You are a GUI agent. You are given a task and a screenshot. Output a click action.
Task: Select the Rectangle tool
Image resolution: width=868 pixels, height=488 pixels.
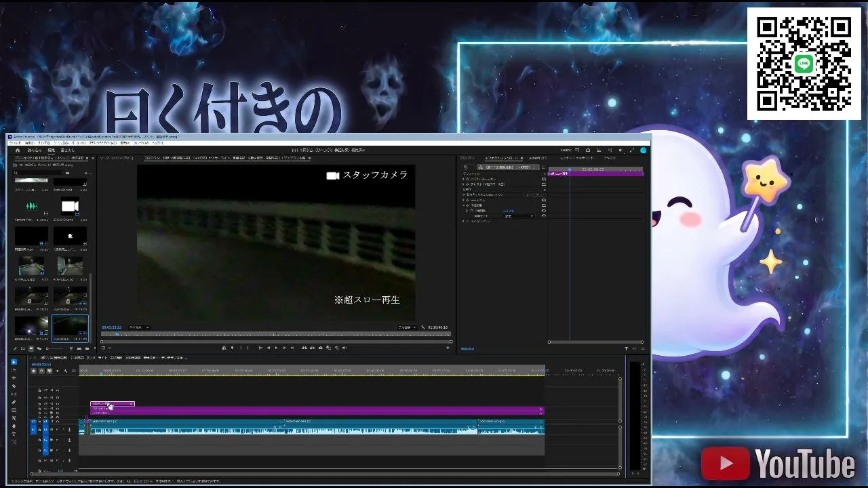14,411
